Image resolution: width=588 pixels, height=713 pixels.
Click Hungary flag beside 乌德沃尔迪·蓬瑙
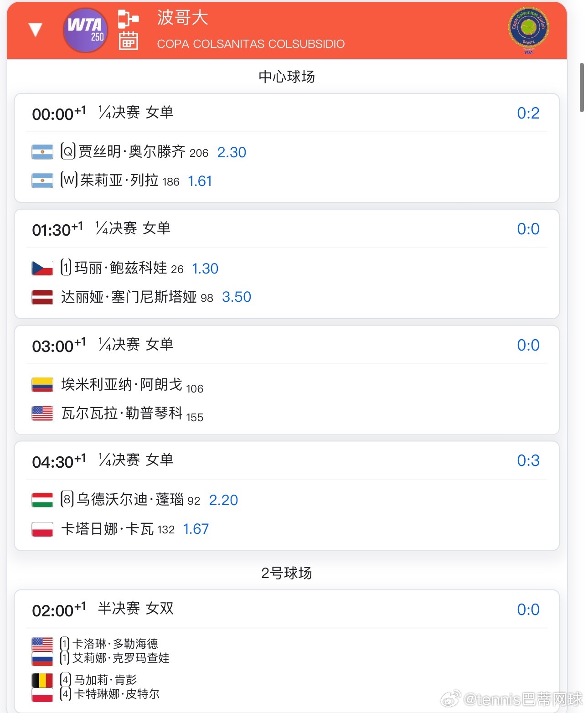pyautogui.click(x=42, y=500)
